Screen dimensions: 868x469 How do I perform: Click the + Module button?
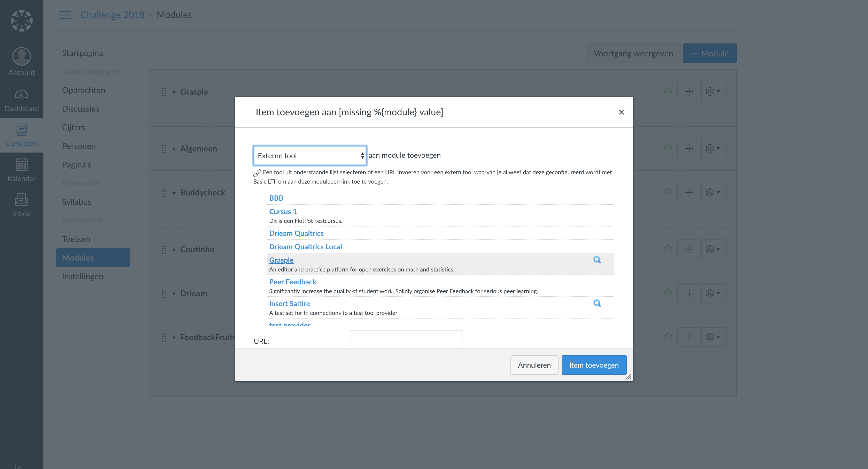tap(709, 53)
